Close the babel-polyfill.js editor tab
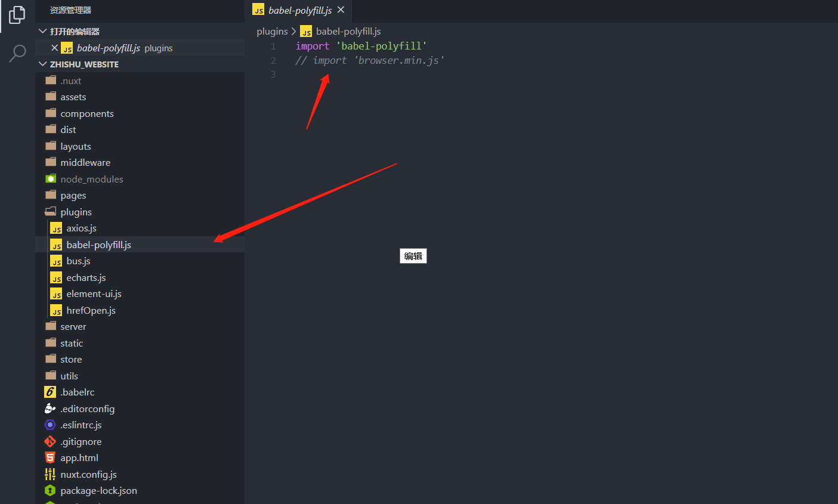Viewport: 838px width, 504px height. point(341,10)
